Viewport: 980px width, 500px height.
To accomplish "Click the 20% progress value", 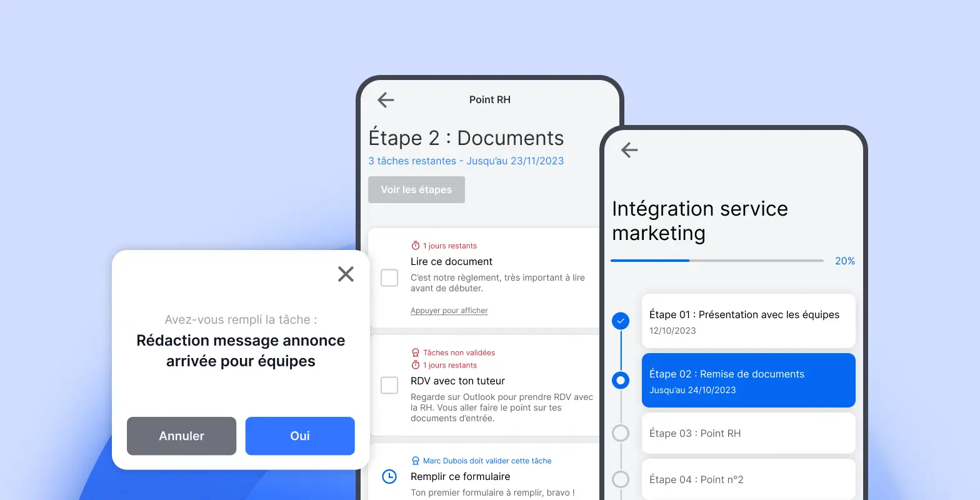I will [x=845, y=261].
